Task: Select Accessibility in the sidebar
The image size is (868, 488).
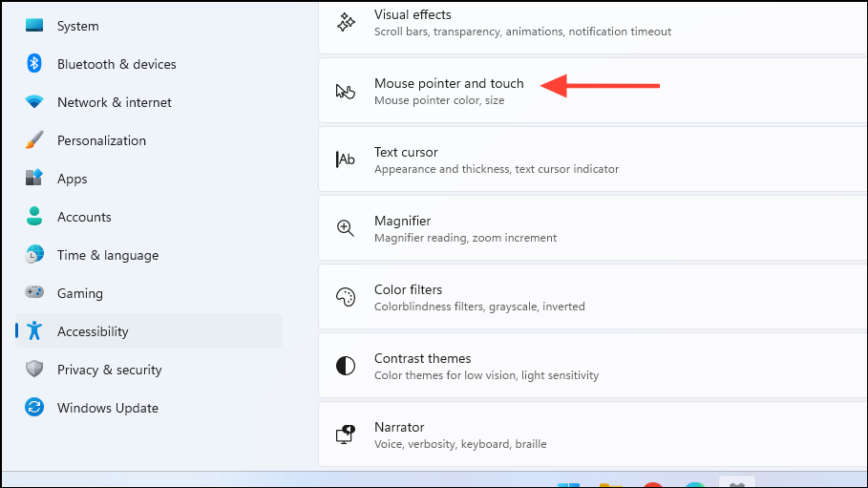Action: pos(150,330)
